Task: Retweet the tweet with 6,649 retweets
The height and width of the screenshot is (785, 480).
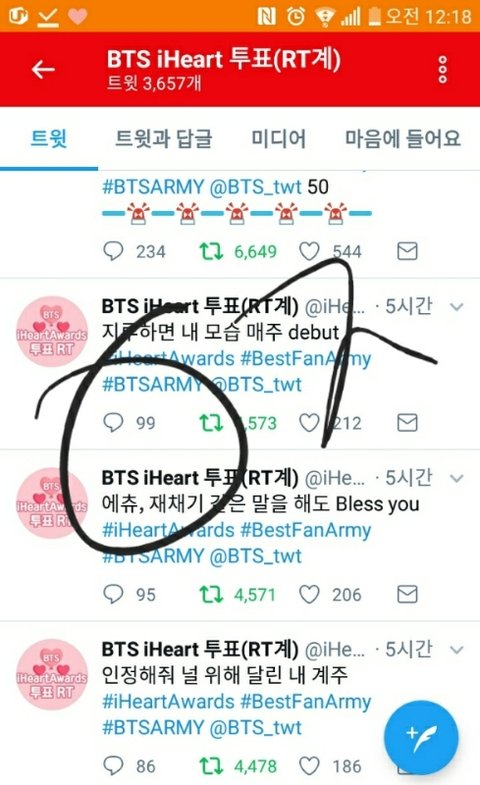Action: coord(211,251)
